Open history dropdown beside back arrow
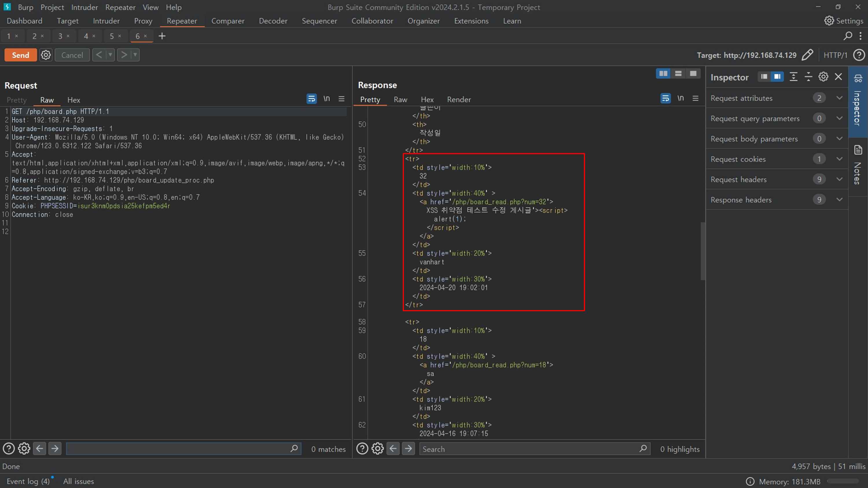This screenshot has width=868, height=488. click(x=110, y=55)
